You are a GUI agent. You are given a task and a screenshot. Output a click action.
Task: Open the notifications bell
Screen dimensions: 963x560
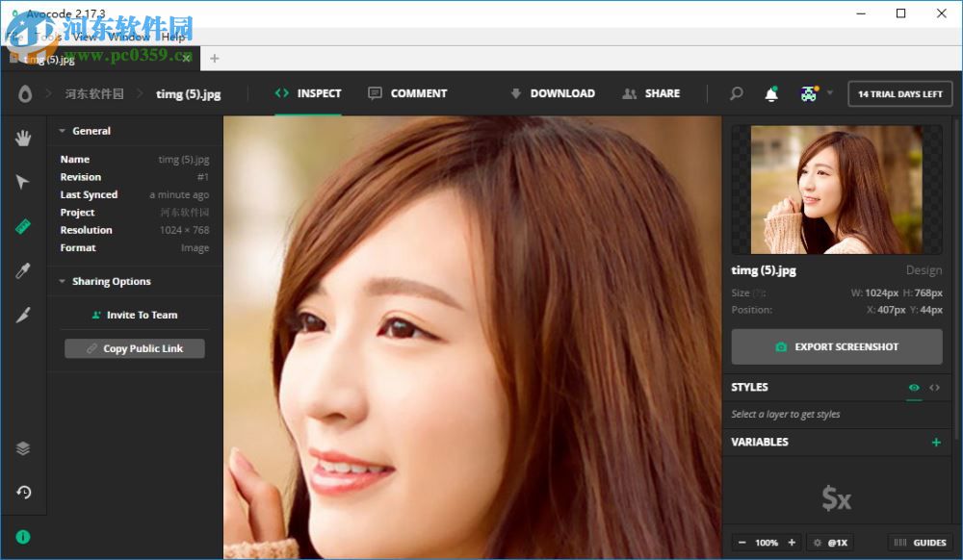(x=771, y=94)
